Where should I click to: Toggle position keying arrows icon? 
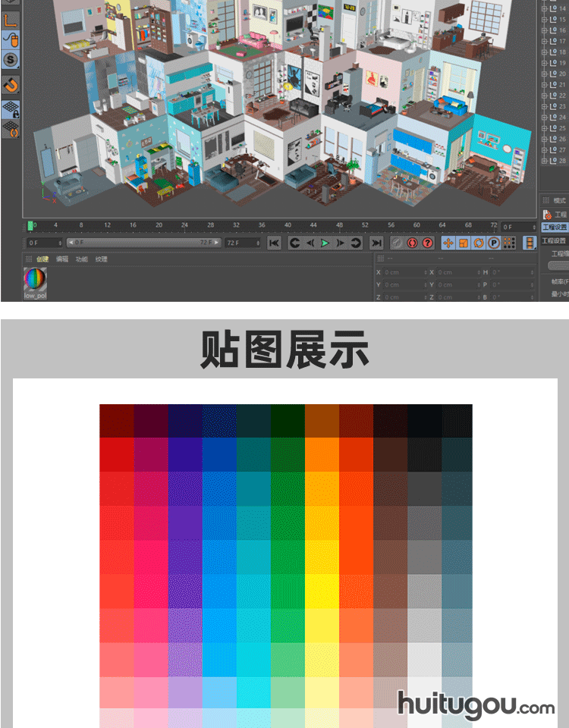pos(448,243)
